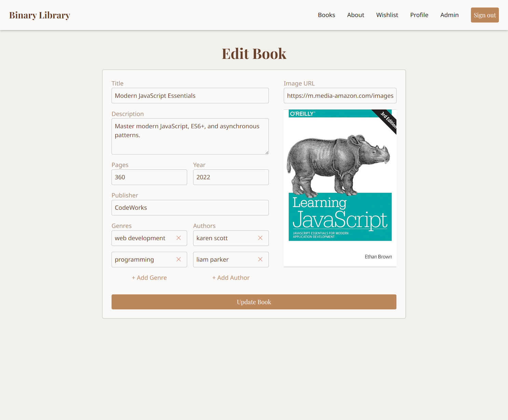Click the Sign out button
This screenshot has height=420, width=508.
485,15
